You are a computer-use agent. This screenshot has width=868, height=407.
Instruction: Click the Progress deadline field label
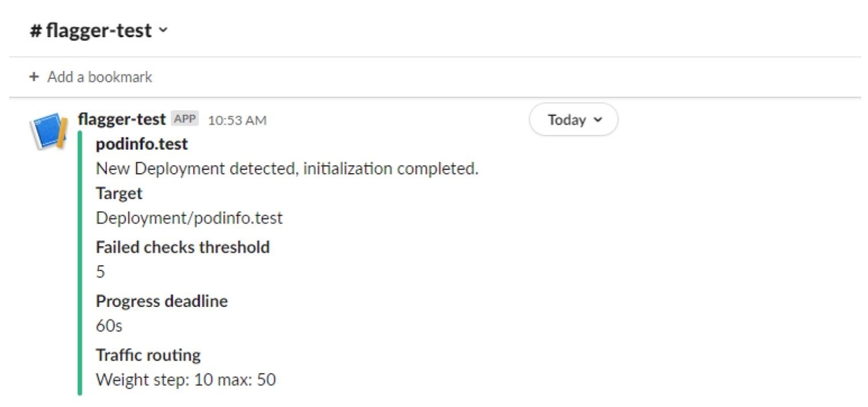point(161,301)
